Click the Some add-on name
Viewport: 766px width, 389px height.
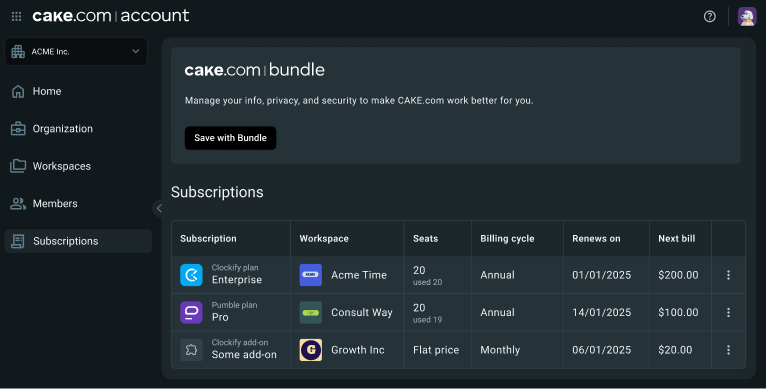click(x=244, y=355)
